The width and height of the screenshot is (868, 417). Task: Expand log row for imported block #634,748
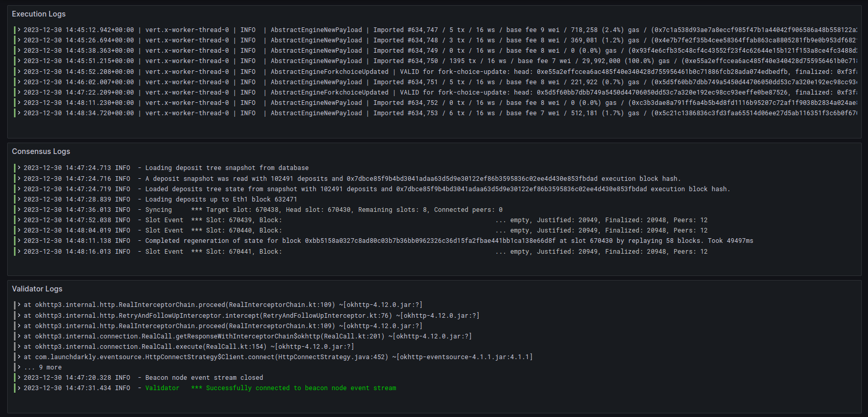coord(19,40)
